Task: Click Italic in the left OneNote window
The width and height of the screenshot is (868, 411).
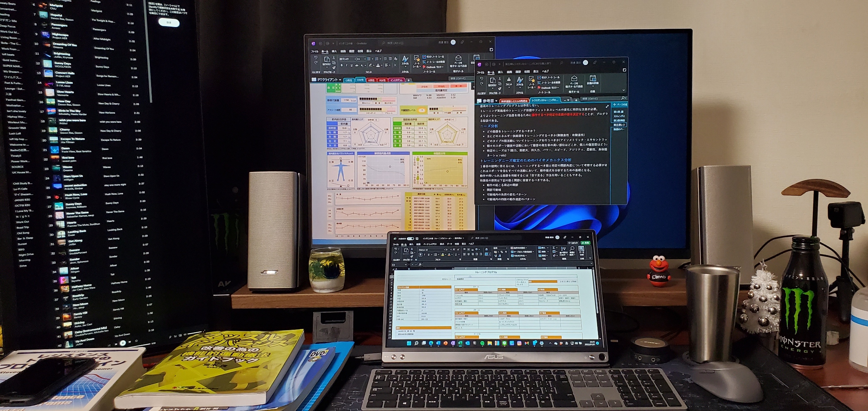Action: [347, 65]
